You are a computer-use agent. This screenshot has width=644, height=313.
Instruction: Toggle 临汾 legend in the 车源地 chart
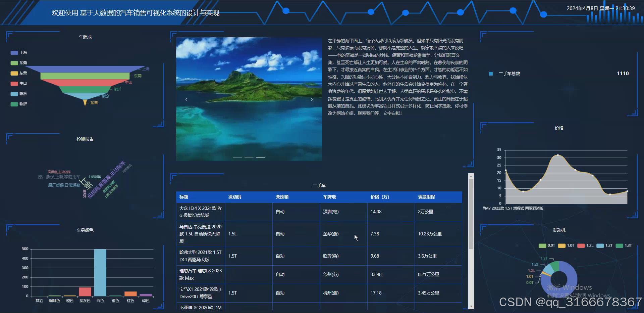click(19, 94)
